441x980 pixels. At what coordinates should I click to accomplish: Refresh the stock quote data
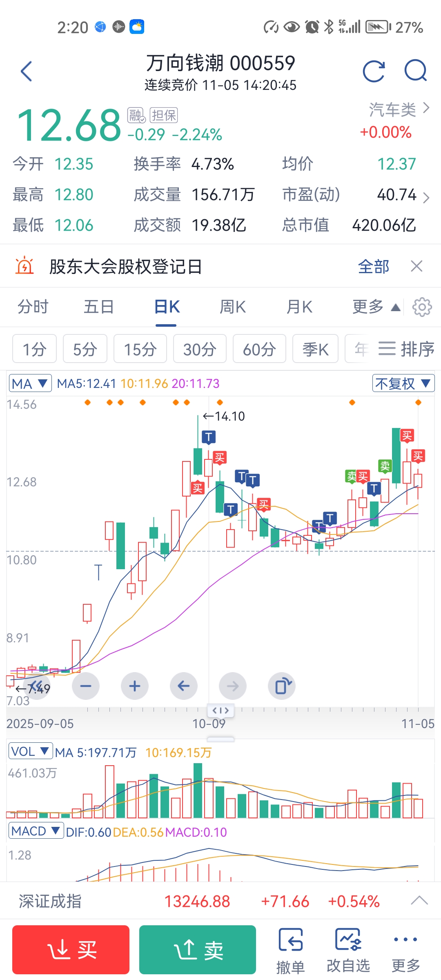tap(374, 71)
